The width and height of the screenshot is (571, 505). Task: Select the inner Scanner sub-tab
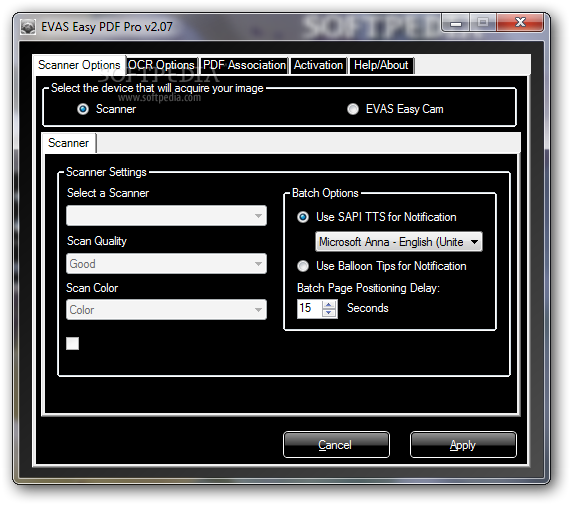69,143
